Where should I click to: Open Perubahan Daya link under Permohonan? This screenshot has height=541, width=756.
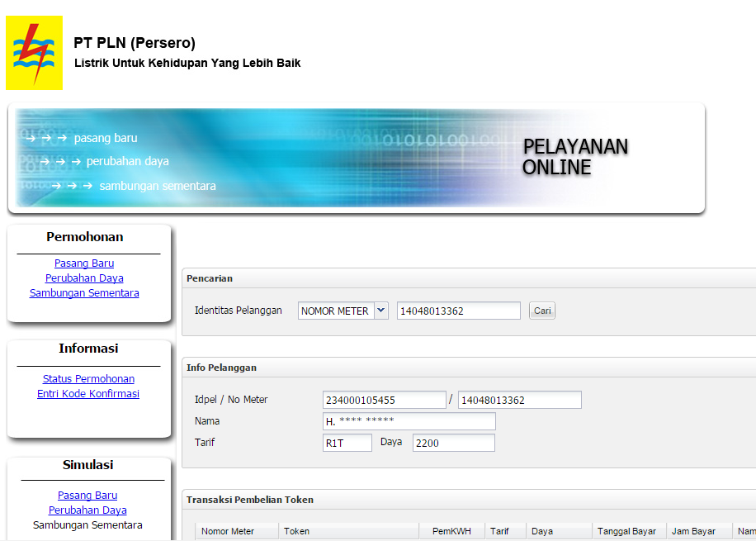click(x=84, y=278)
